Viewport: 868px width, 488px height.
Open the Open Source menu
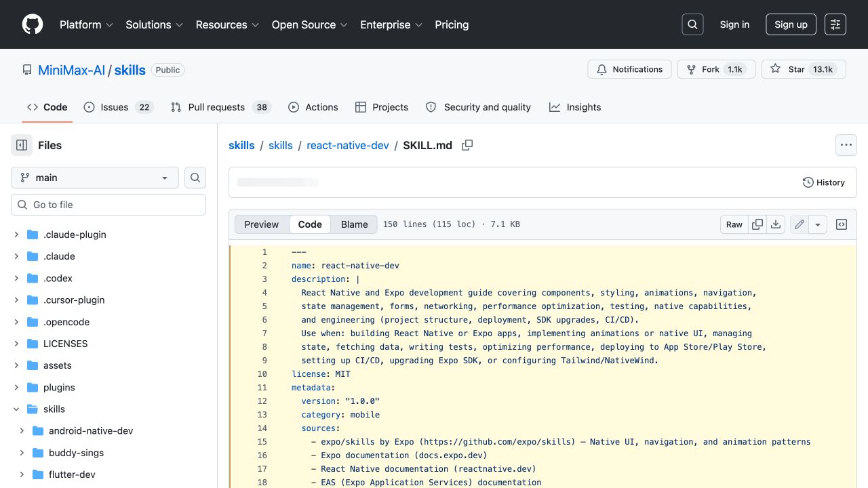[x=310, y=24]
